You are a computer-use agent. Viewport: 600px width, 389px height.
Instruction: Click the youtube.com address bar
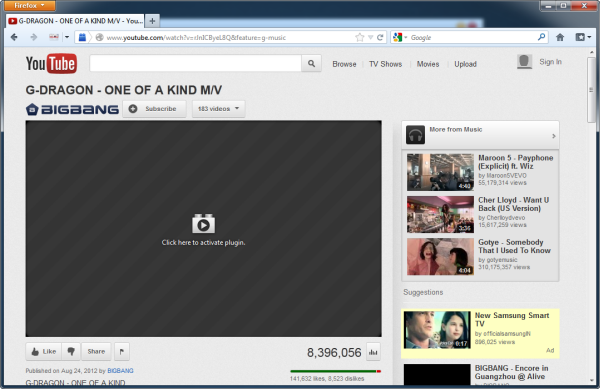tap(230, 37)
